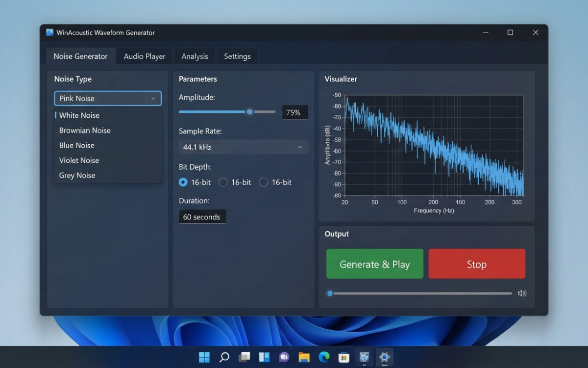This screenshot has width=588, height=368.
Task: Click the Visualizer panel heading
Action: pos(341,79)
